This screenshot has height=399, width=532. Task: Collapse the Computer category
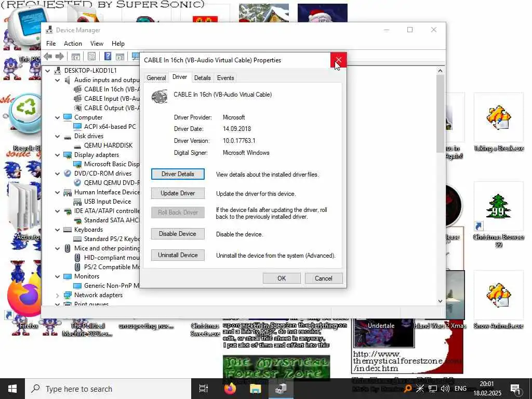pos(57,117)
